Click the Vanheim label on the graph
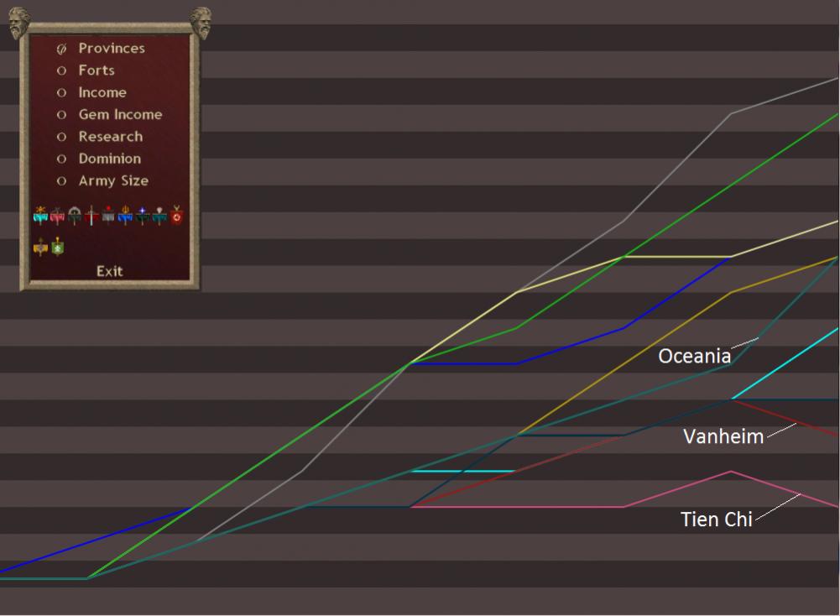The width and height of the screenshot is (840, 616). [x=723, y=436]
